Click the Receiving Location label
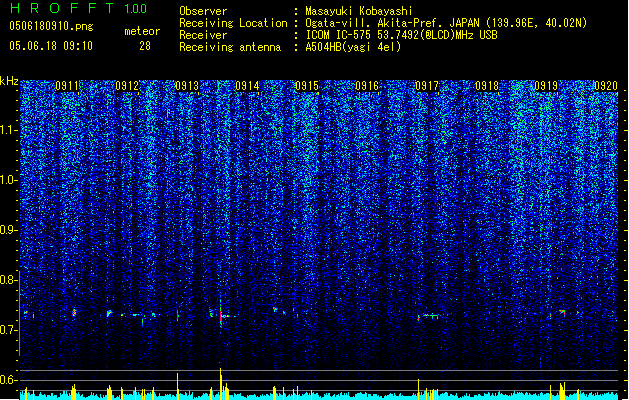The height and width of the screenshot is (400, 629). [233, 23]
